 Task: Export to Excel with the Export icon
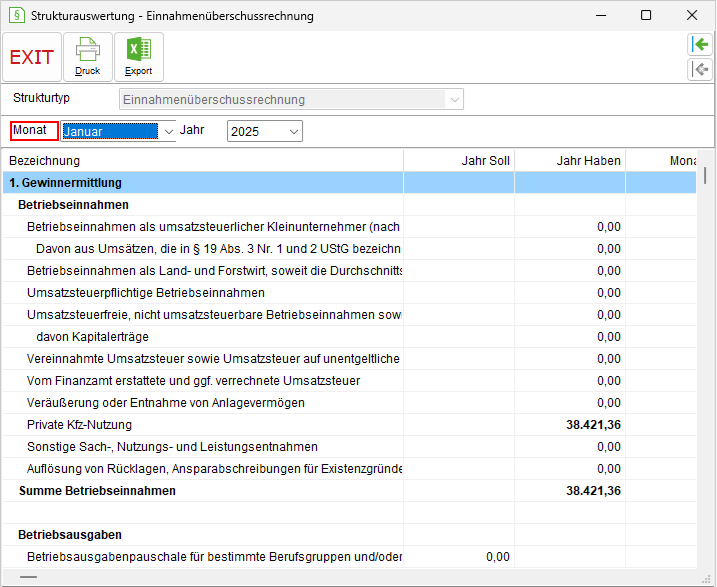click(x=139, y=57)
